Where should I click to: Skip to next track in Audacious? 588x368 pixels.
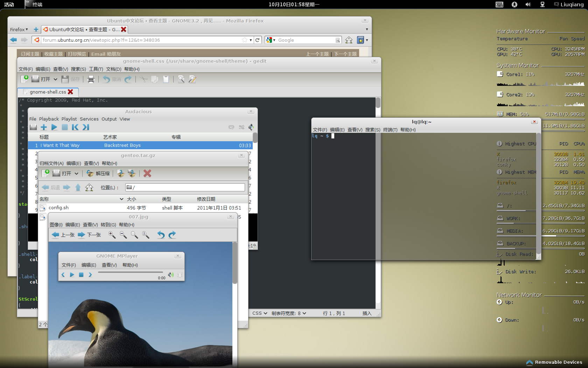86,127
